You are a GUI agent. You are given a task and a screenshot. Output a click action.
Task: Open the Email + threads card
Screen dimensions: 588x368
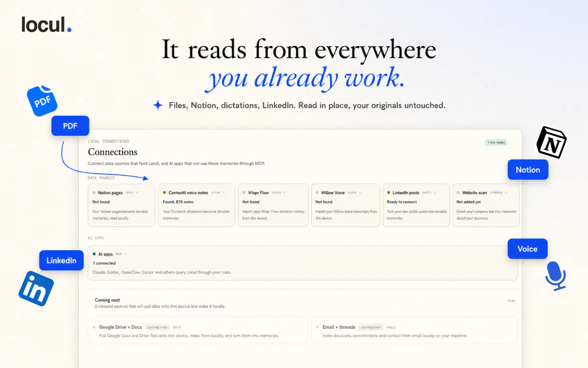[x=414, y=330]
